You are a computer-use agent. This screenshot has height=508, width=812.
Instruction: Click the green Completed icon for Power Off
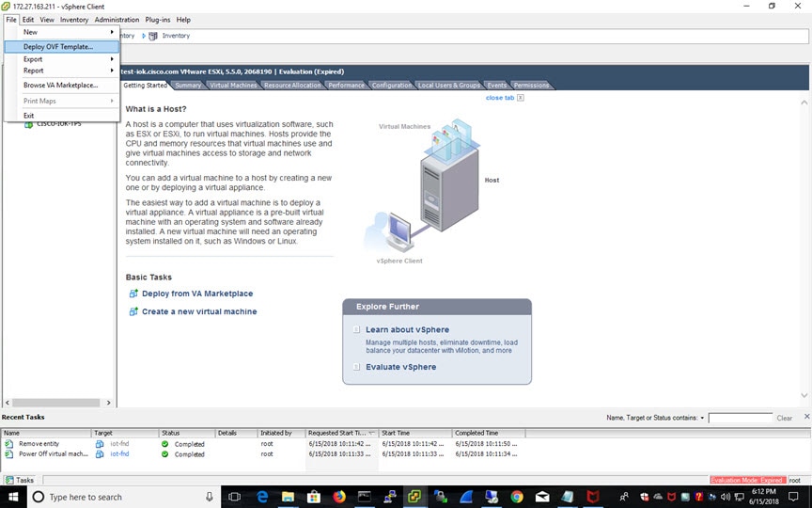click(164, 454)
